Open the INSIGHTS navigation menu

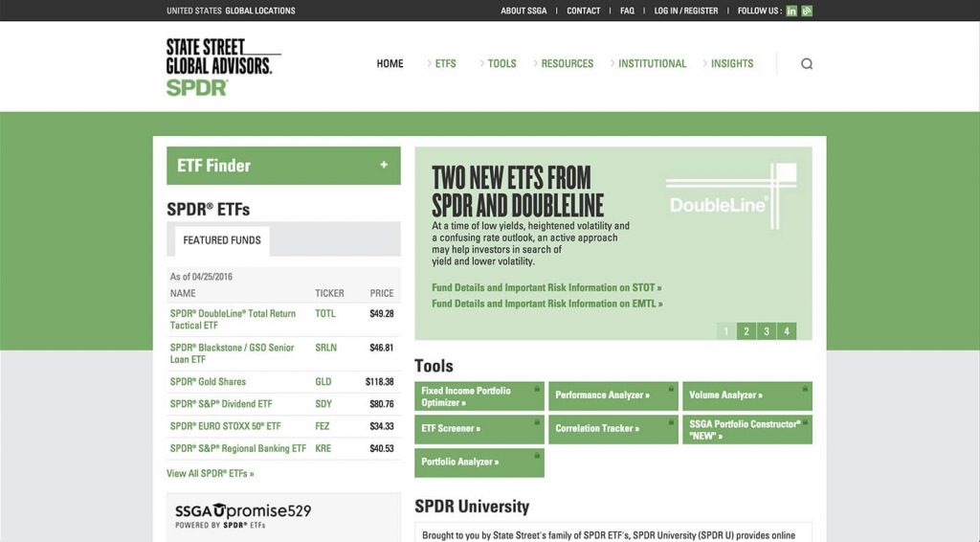click(x=732, y=64)
